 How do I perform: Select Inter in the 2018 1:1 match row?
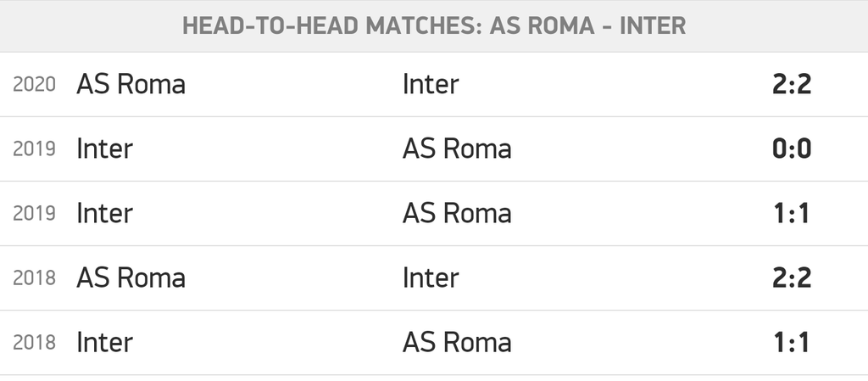tap(104, 342)
